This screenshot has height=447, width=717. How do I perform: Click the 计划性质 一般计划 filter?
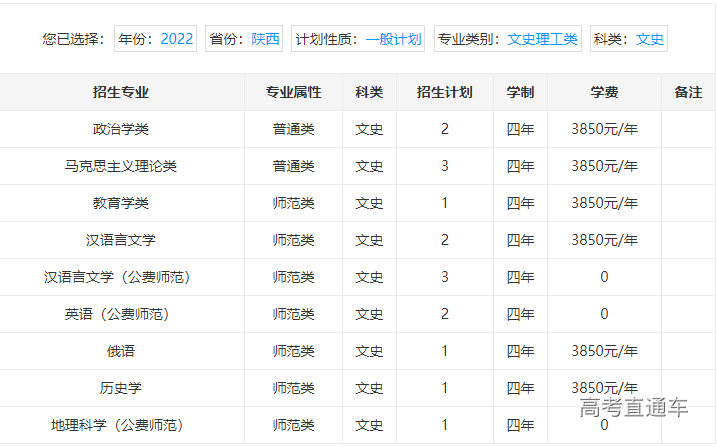tap(358, 39)
